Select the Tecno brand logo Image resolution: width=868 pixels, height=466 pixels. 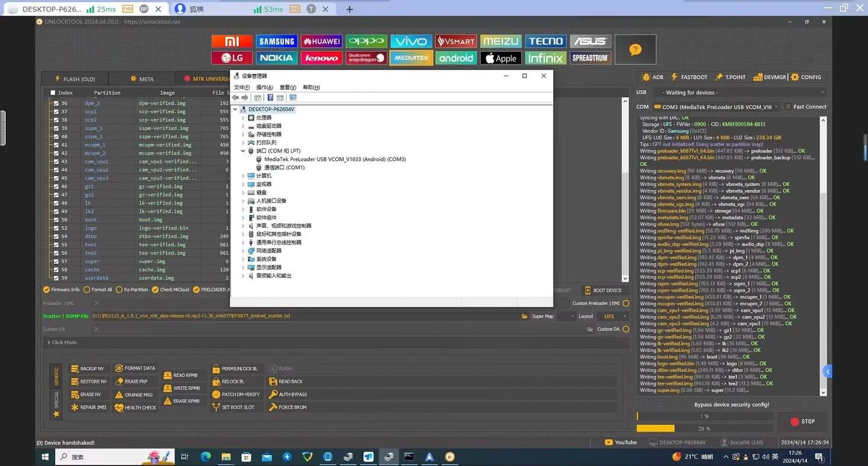coord(545,41)
